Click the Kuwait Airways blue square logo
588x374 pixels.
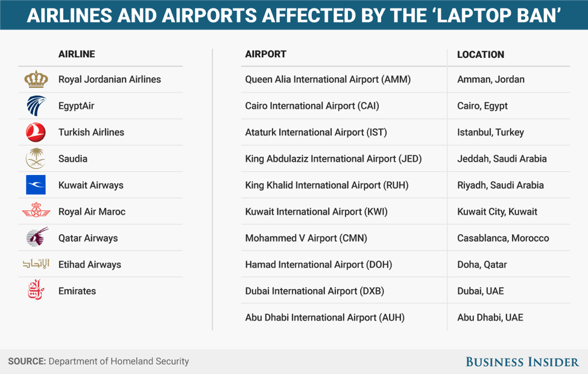[36, 185]
